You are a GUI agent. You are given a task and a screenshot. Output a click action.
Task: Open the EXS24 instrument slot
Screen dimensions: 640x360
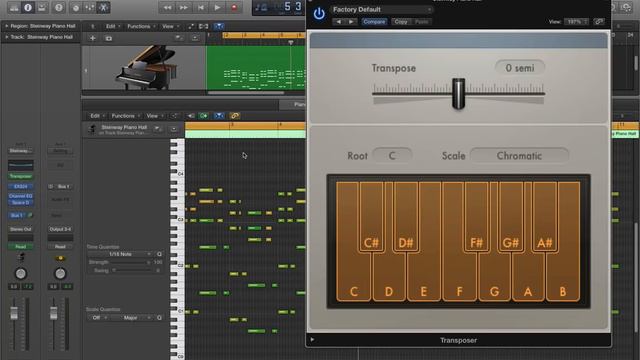[20, 187]
